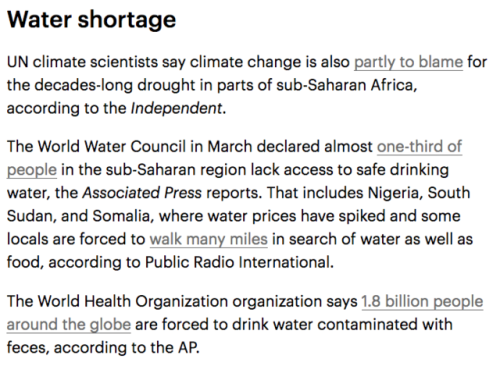
Task: Click the "Water shortage" heading
Action: (x=91, y=20)
